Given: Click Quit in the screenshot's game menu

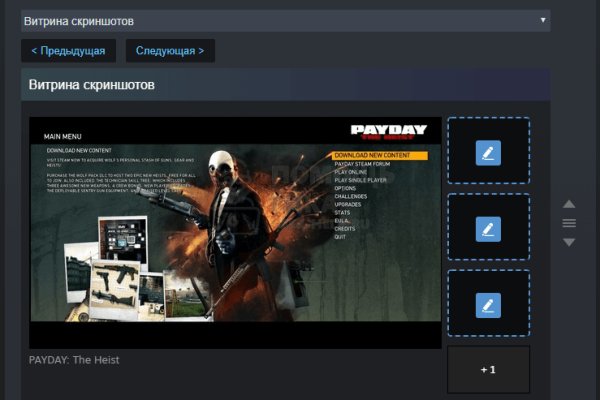Looking at the screenshot, I should click(x=341, y=237).
